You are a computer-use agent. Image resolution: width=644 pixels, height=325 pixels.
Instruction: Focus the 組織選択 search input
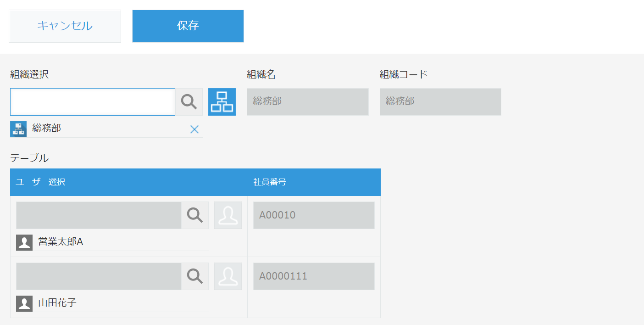click(x=93, y=102)
